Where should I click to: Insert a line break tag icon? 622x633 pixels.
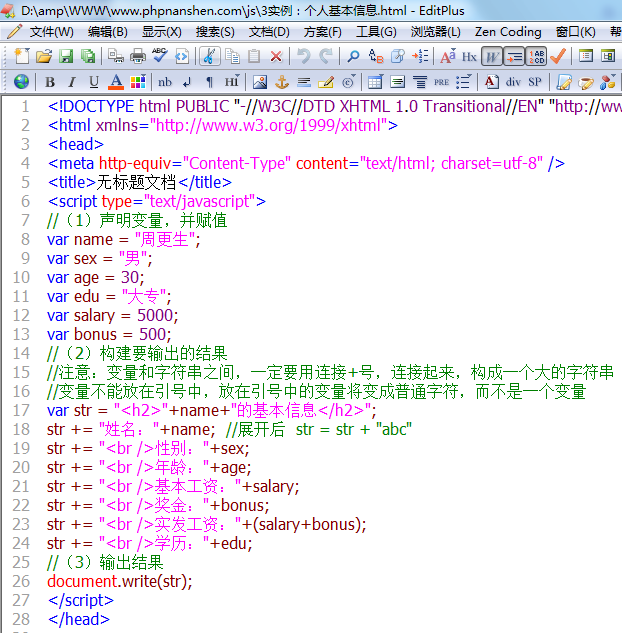point(187,82)
